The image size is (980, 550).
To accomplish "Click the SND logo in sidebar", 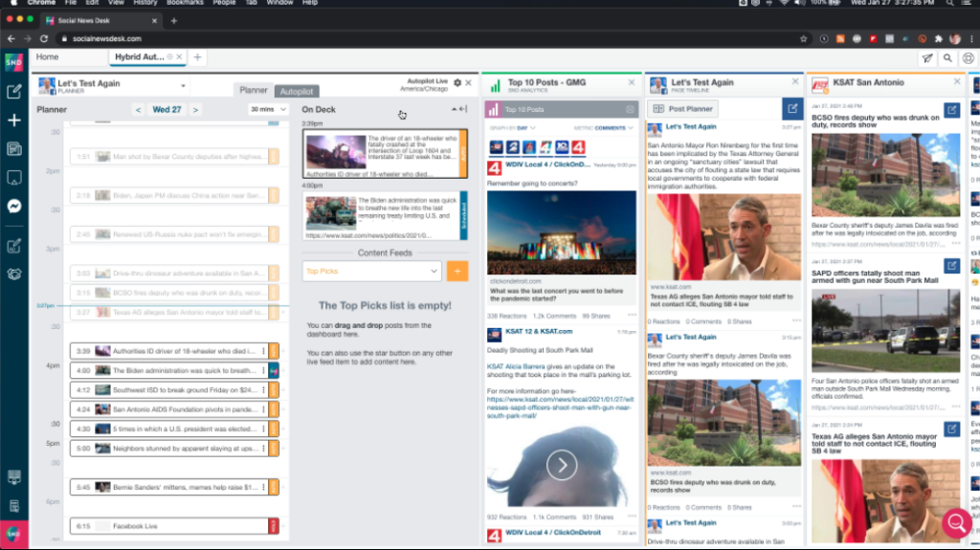I will pos(13,62).
